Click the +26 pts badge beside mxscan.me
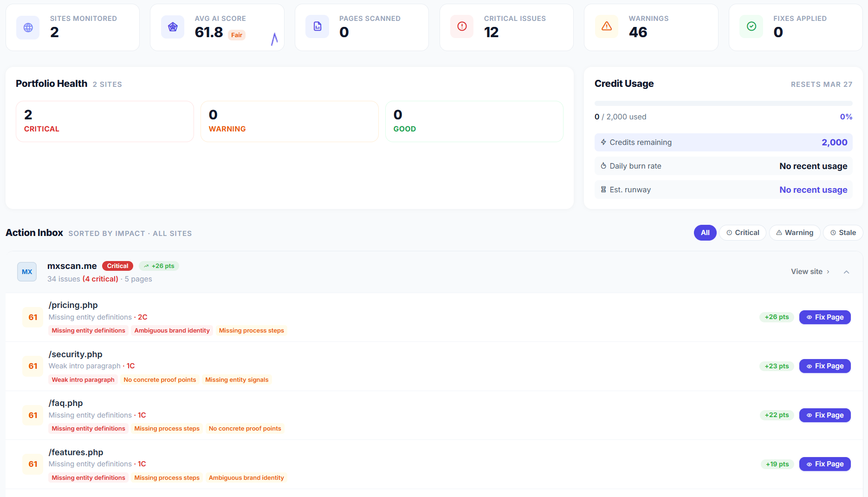 (159, 266)
